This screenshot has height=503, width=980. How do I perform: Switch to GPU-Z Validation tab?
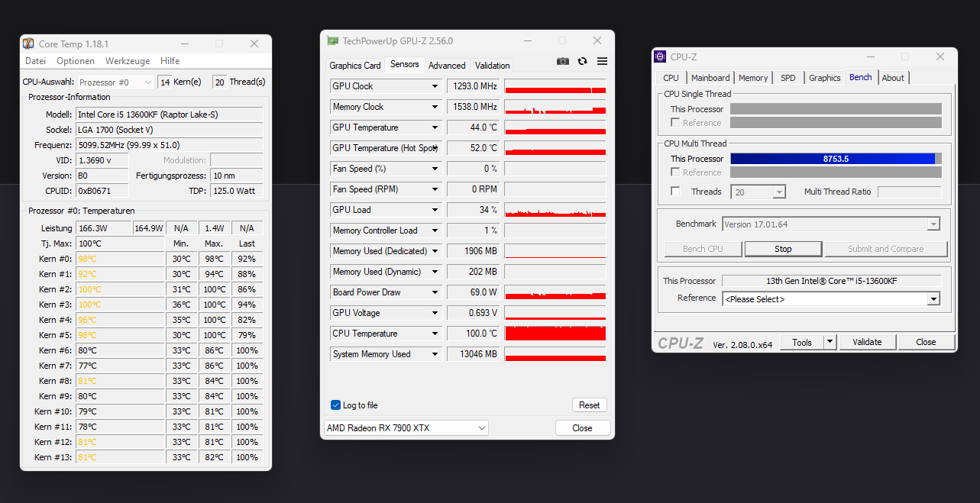pyautogui.click(x=492, y=66)
